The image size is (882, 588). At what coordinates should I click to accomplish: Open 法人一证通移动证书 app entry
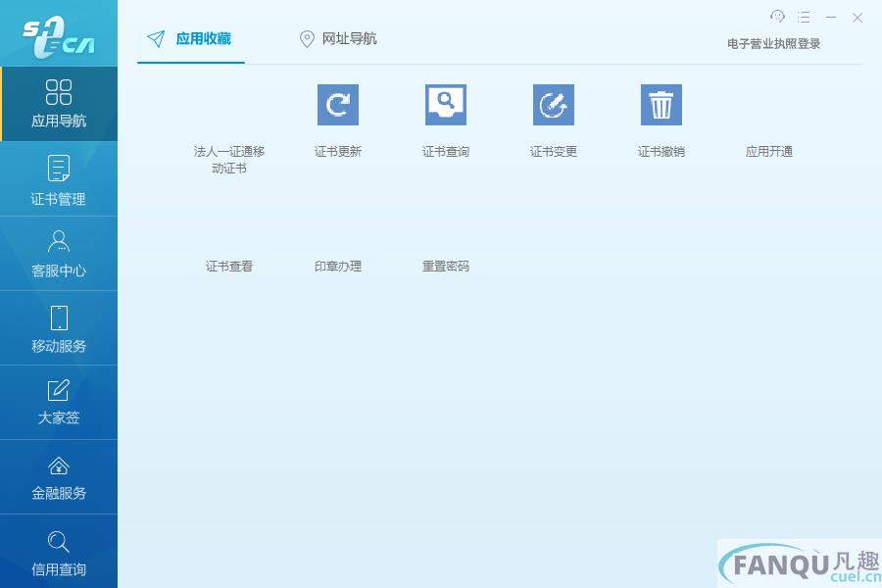(229, 159)
